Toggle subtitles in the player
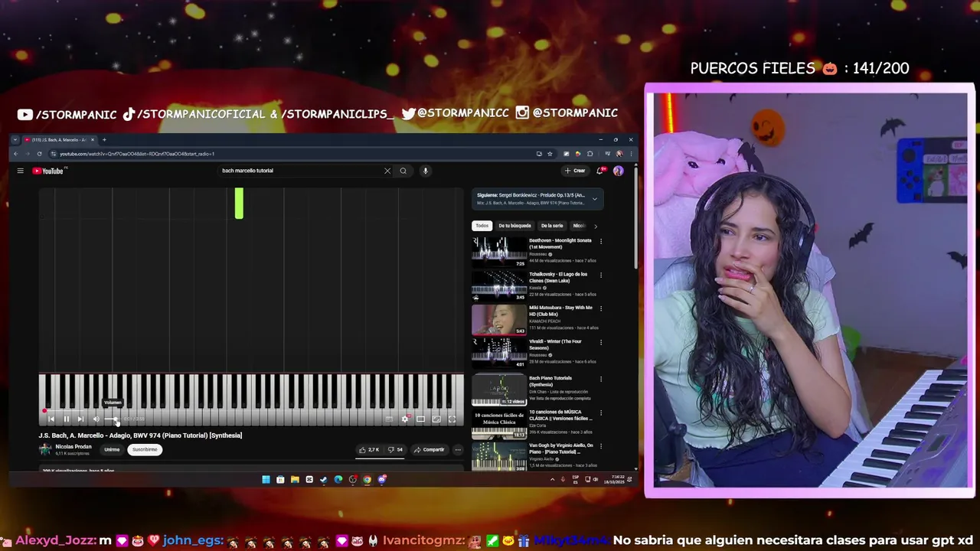The image size is (980, 551). coord(389,419)
